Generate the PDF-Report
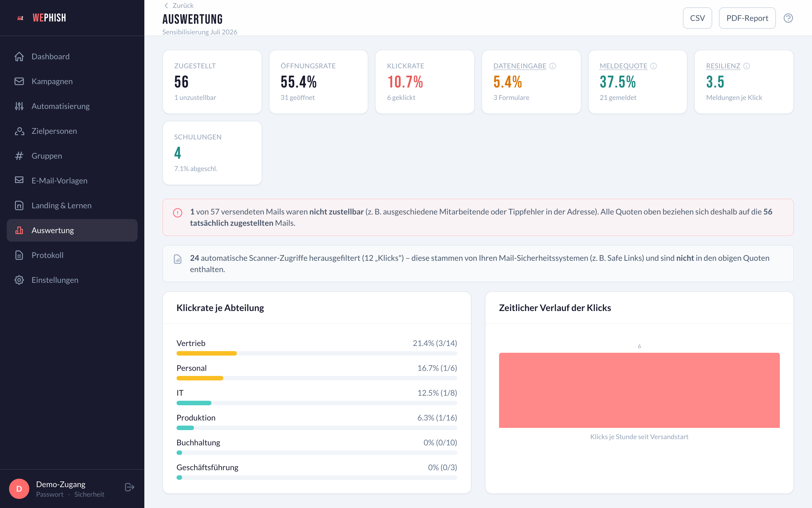This screenshot has width=812, height=508. tap(747, 18)
